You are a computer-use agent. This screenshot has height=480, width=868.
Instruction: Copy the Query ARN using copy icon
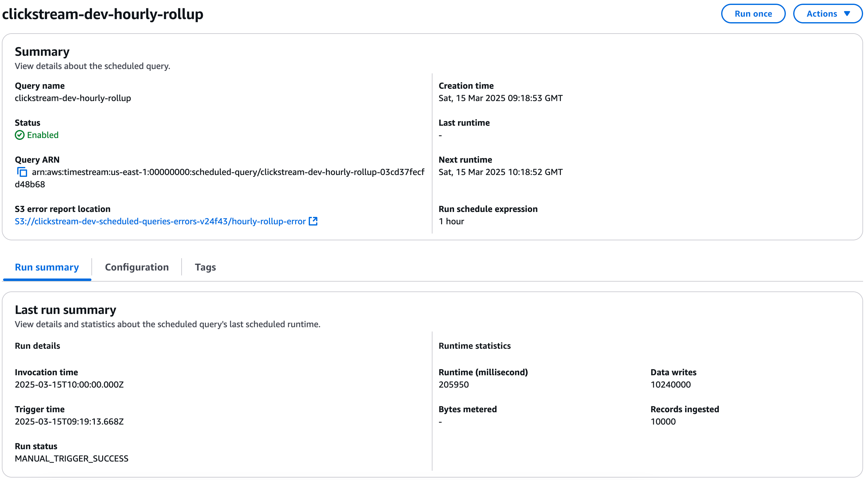(x=22, y=172)
